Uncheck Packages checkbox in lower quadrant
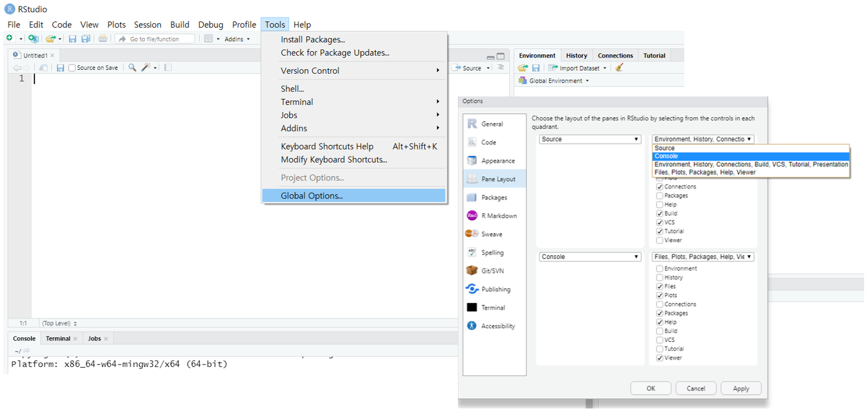868x413 pixels. [660, 313]
